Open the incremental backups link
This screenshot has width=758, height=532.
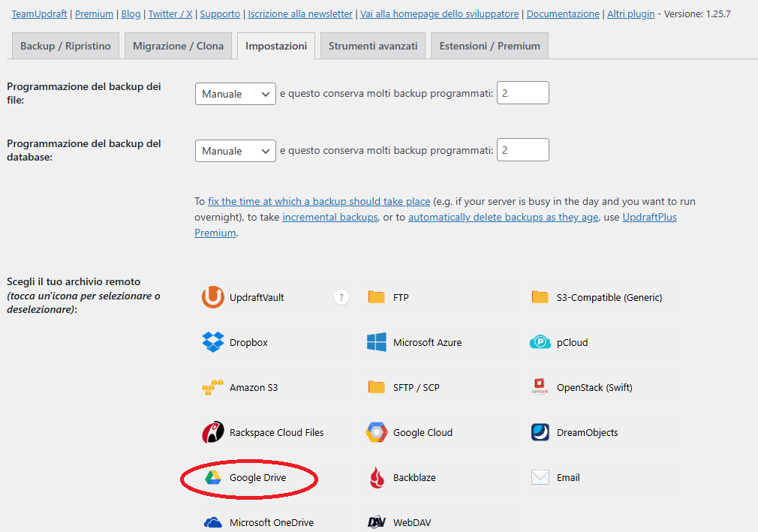tap(330, 218)
